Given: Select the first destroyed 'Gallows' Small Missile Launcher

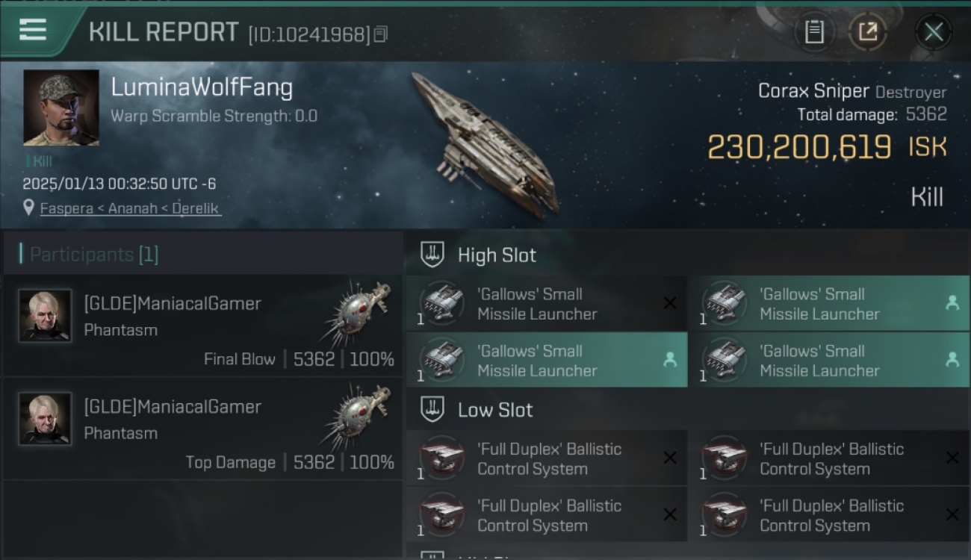Looking at the screenshot, I should [547, 304].
